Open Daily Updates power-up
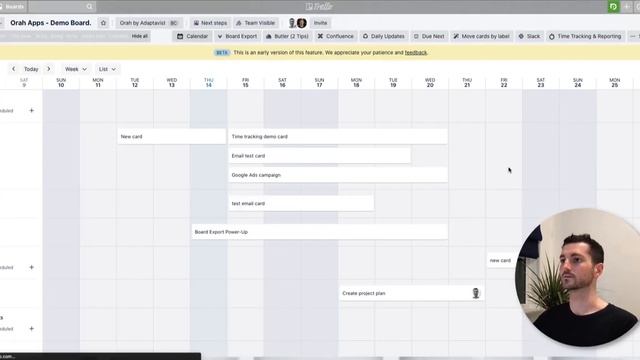This screenshot has height=360, width=640. point(384,36)
